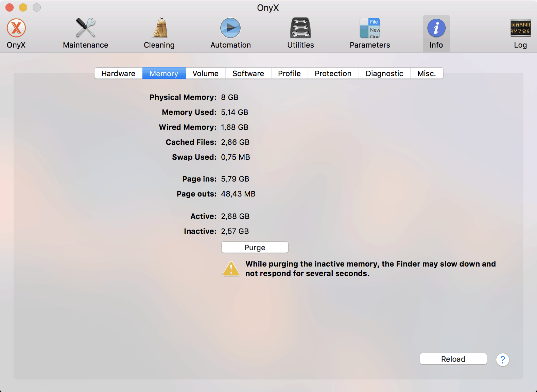Click the Info toolbar icon

pos(436,28)
